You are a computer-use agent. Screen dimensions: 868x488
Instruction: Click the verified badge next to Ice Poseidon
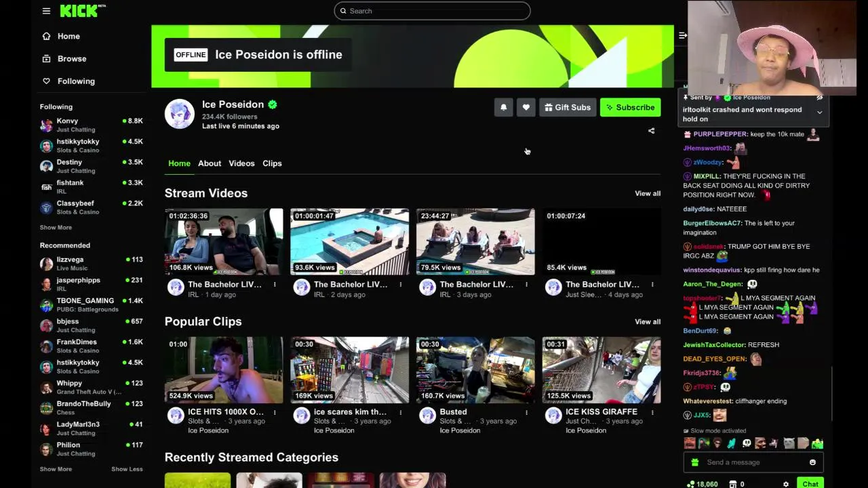tap(273, 104)
